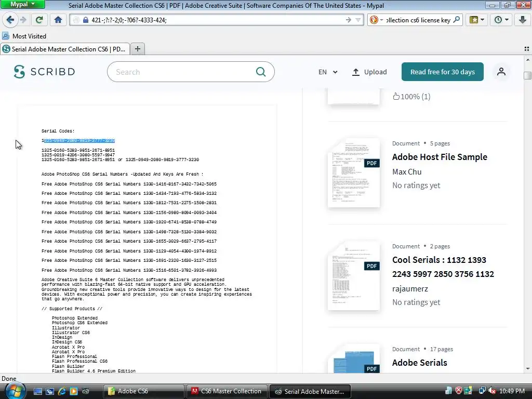
Task: Open the Adobe Serials document title
Action: click(x=420, y=362)
